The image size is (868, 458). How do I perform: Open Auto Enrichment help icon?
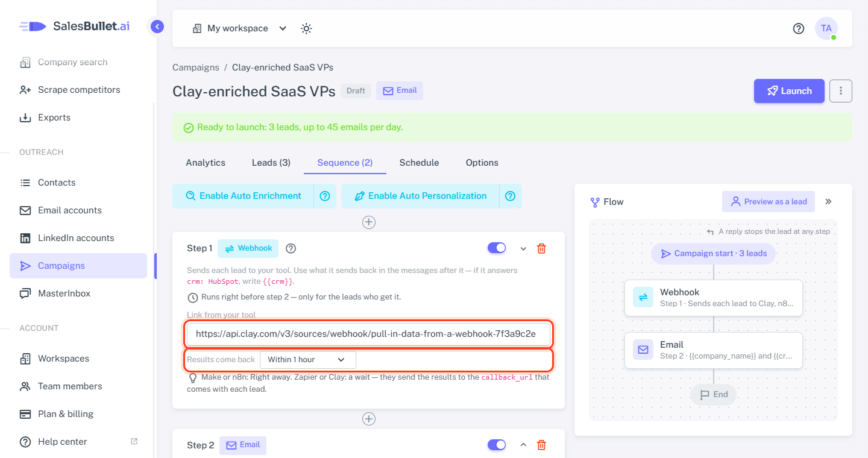point(325,196)
